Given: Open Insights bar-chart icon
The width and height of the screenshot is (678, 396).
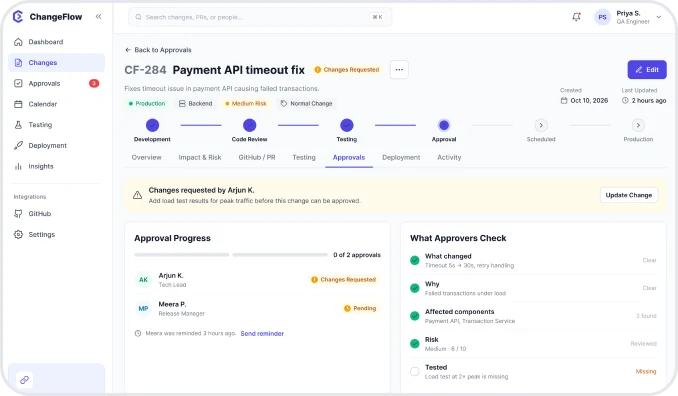Looking at the screenshot, I should (x=18, y=166).
